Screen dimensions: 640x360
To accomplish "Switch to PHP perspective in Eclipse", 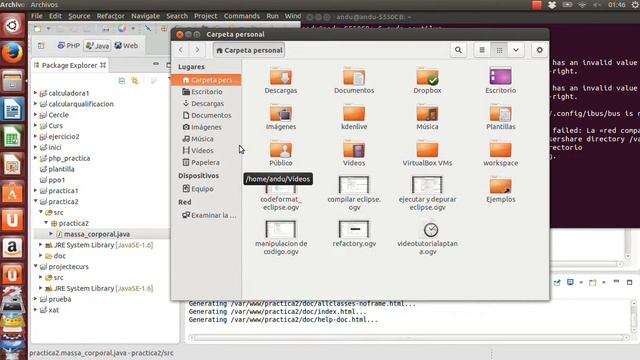I will (x=69, y=45).
